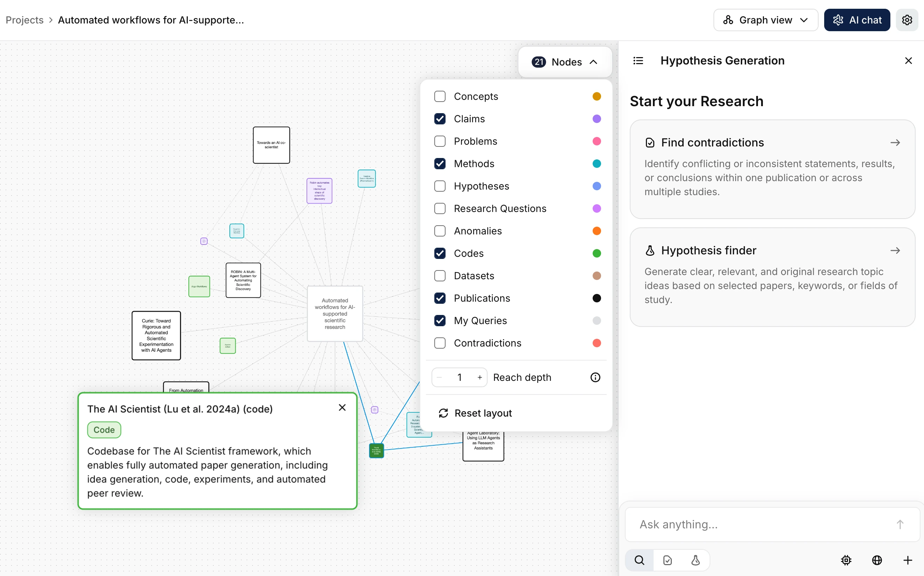This screenshot has width=924, height=576.
Task: Select the small purple node left of graph
Action: (x=204, y=241)
